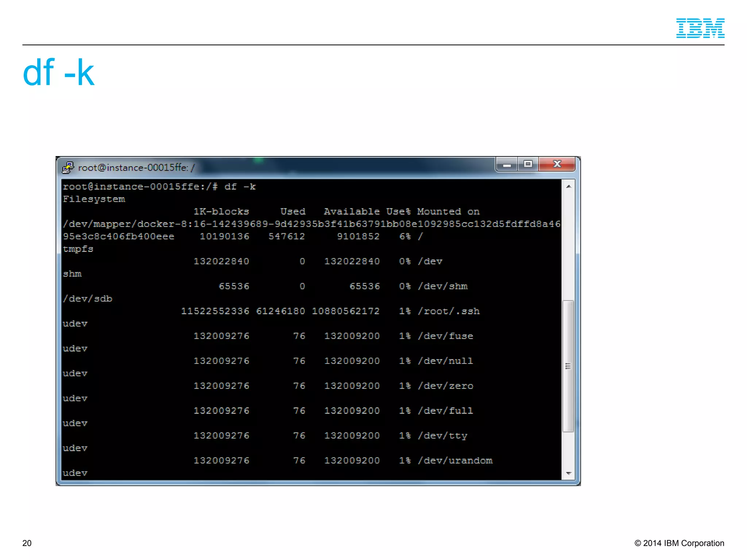
Task: Click the value '547612' used blocks
Action: [287, 236]
